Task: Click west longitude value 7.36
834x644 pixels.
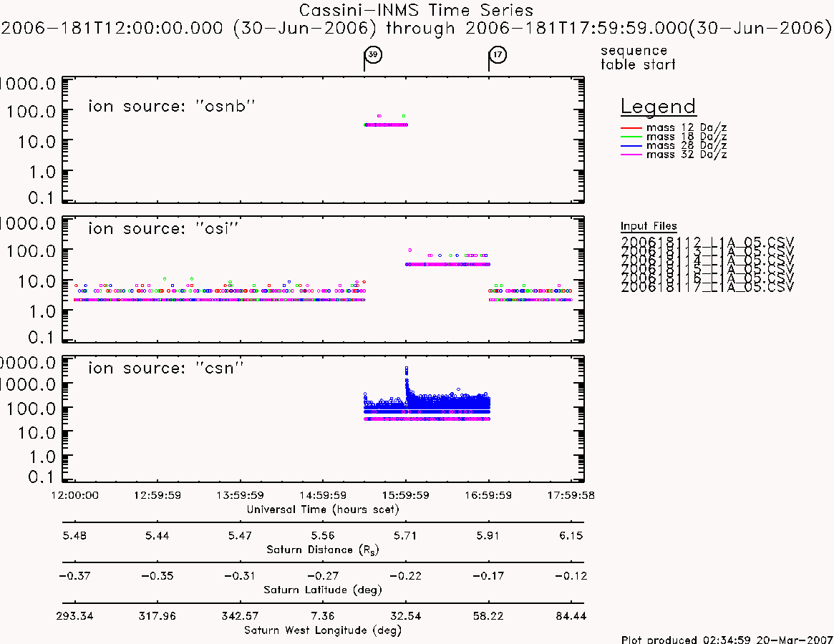Action: click(x=323, y=616)
